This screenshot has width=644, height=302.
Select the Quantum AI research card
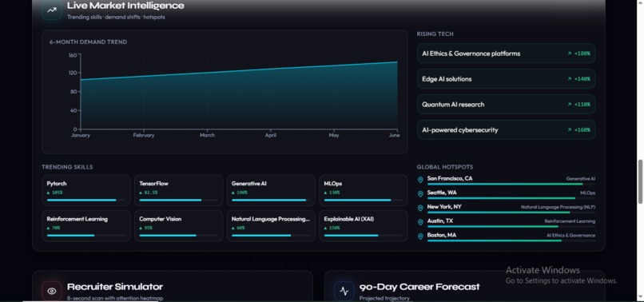[x=506, y=105]
